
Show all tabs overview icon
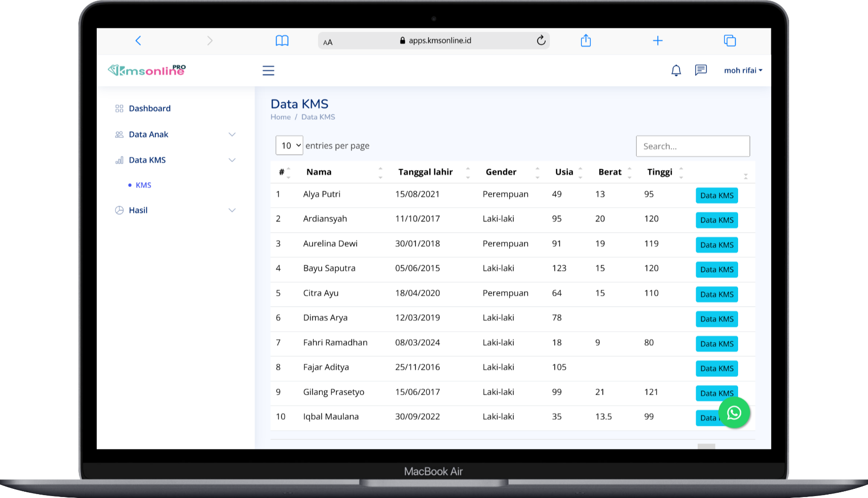point(729,41)
